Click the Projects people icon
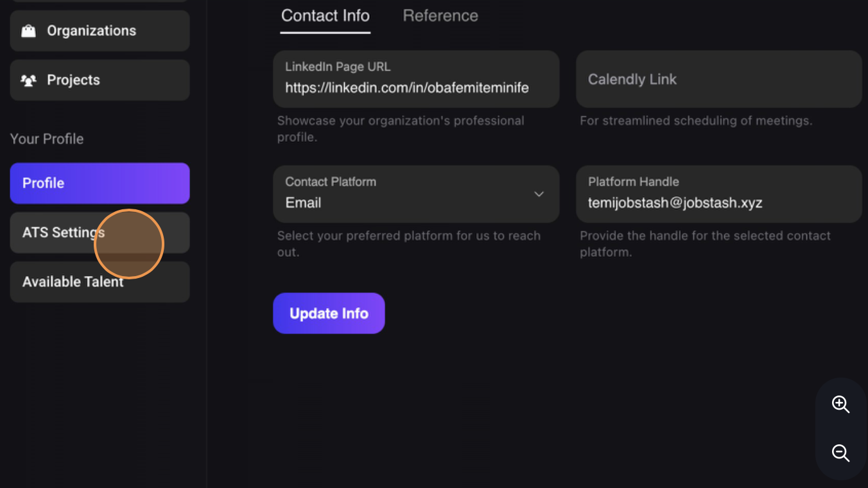This screenshot has width=868, height=488. coord(28,80)
